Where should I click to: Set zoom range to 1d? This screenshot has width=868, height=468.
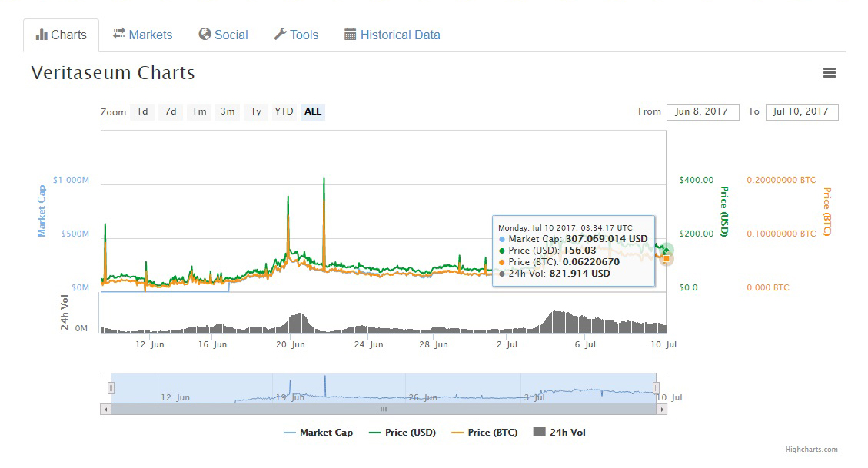[142, 111]
